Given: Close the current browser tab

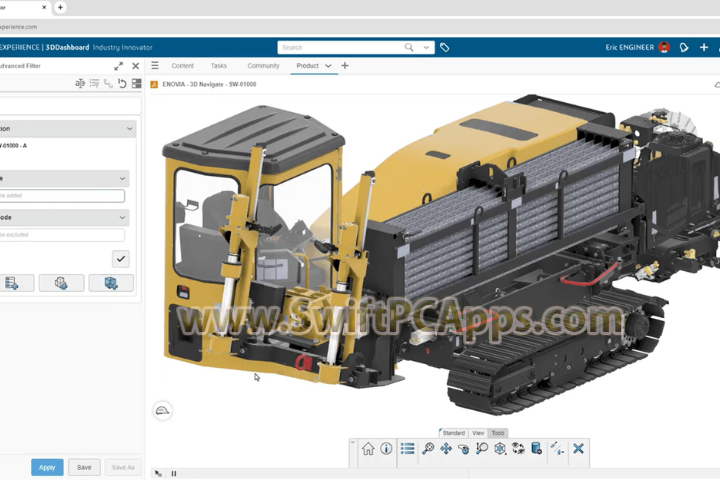Looking at the screenshot, I should [x=44, y=7].
